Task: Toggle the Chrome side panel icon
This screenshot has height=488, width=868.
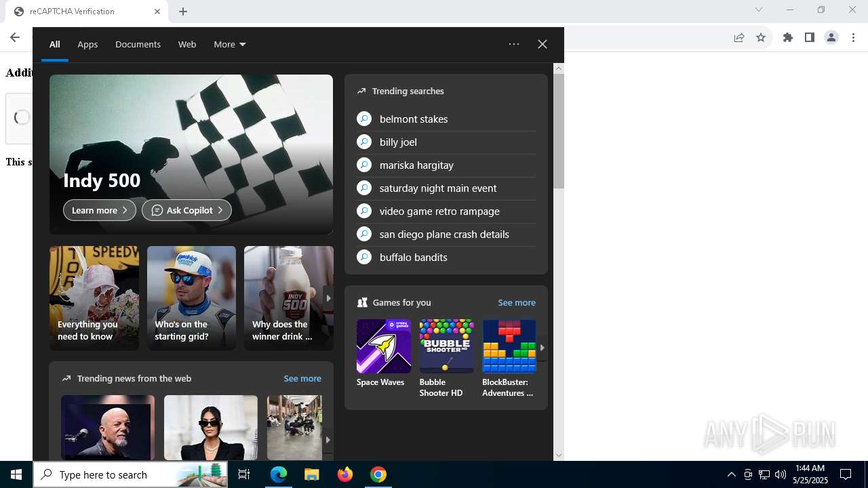Action: [809, 37]
